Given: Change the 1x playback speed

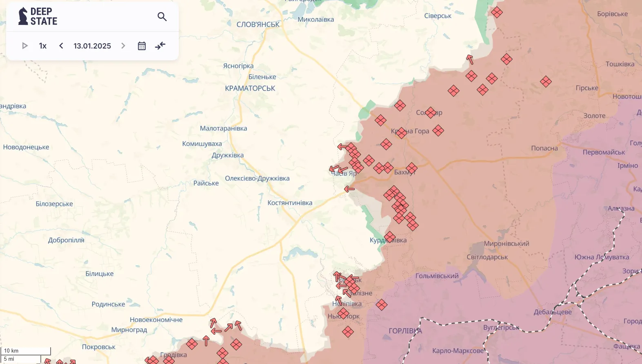Looking at the screenshot, I should [x=43, y=46].
